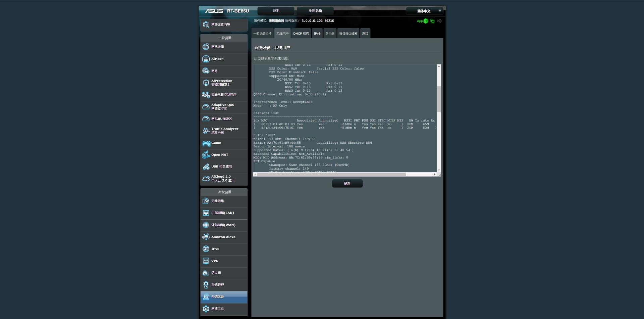The width and height of the screenshot is (644, 319).
Task: Open 系统记录 system log icon
Action: pyautogui.click(x=206, y=297)
